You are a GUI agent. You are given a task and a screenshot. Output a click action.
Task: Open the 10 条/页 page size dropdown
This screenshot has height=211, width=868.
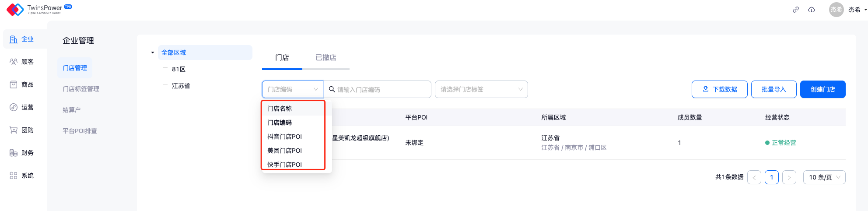(824, 177)
